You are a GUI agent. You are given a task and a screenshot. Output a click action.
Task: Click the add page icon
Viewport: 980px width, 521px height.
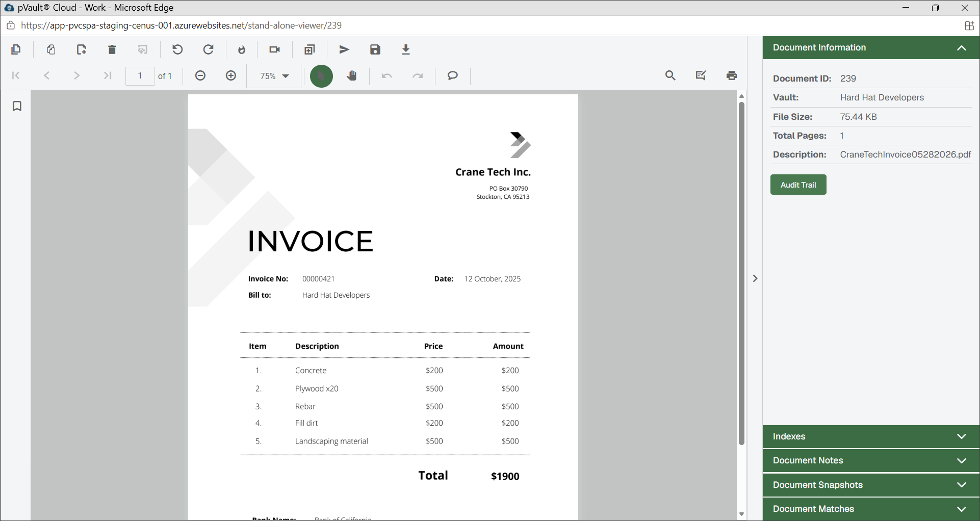click(x=82, y=49)
